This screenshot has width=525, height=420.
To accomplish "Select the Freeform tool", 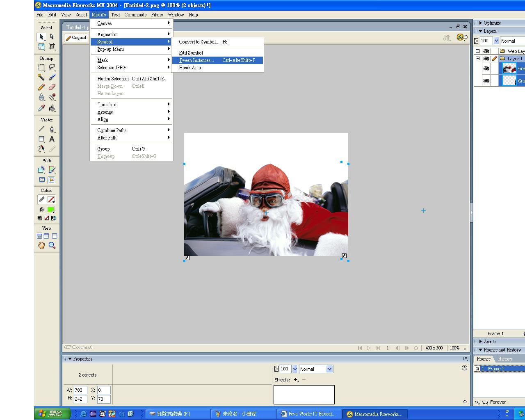I will (41, 149).
